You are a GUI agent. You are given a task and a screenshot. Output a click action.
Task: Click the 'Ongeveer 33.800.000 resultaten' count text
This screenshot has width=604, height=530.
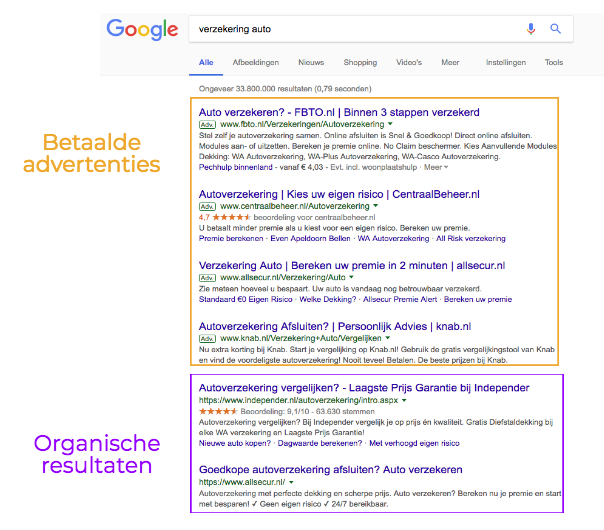[x=285, y=89]
